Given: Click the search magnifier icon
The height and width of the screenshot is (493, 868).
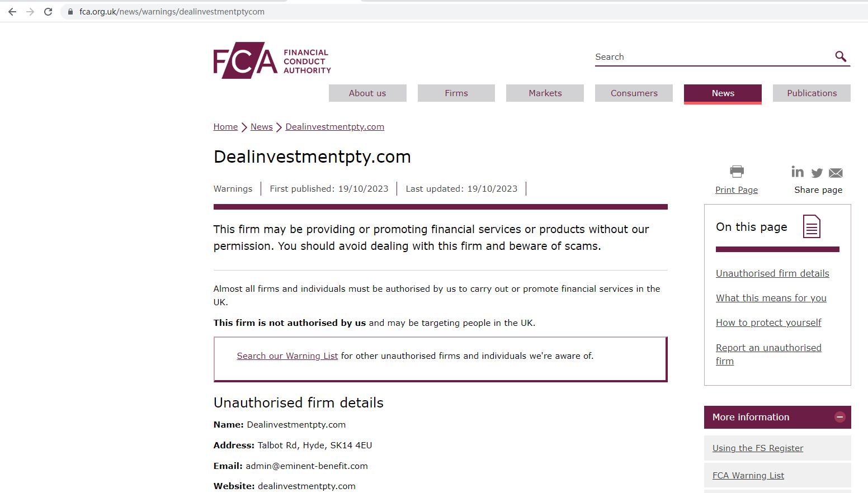Looking at the screenshot, I should pyautogui.click(x=840, y=56).
